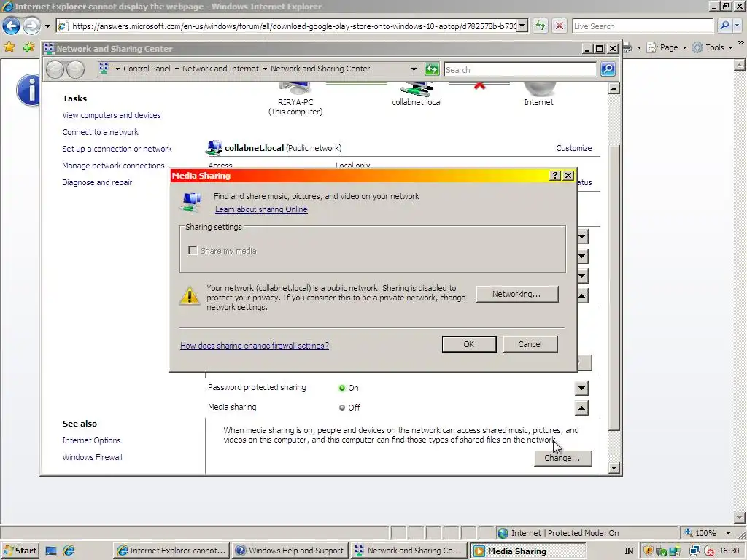Viewport: 747px width, 560px height.
Task: Click the Control Panel Search input field
Action: [519, 69]
